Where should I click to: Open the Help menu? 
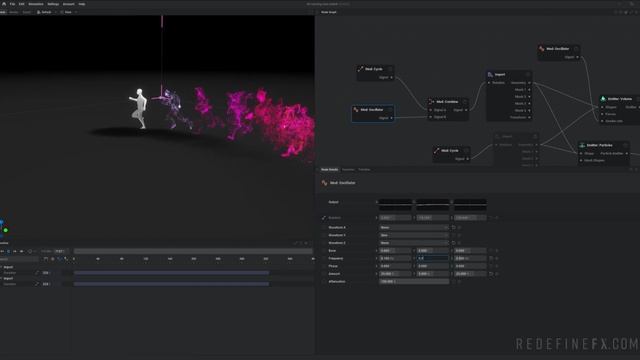(x=82, y=4)
